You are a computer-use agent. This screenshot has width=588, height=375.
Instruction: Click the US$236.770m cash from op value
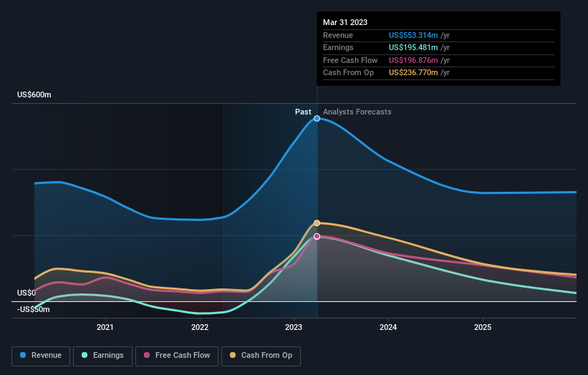(x=413, y=73)
